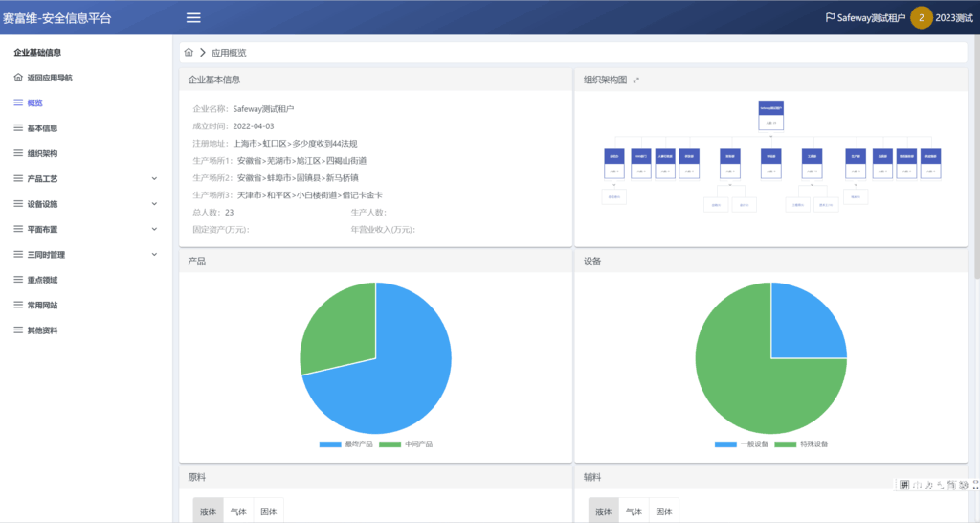The width and height of the screenshot is (980, 523).
Task: Toggle 特殊设备 legend in 设备 chart
Action: coord(802,444)
